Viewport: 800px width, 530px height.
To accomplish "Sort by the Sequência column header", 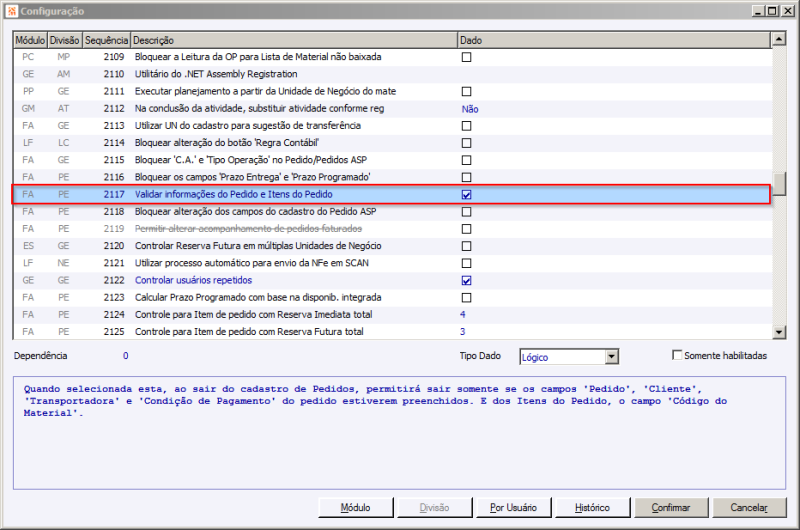I will coord(106,40).
